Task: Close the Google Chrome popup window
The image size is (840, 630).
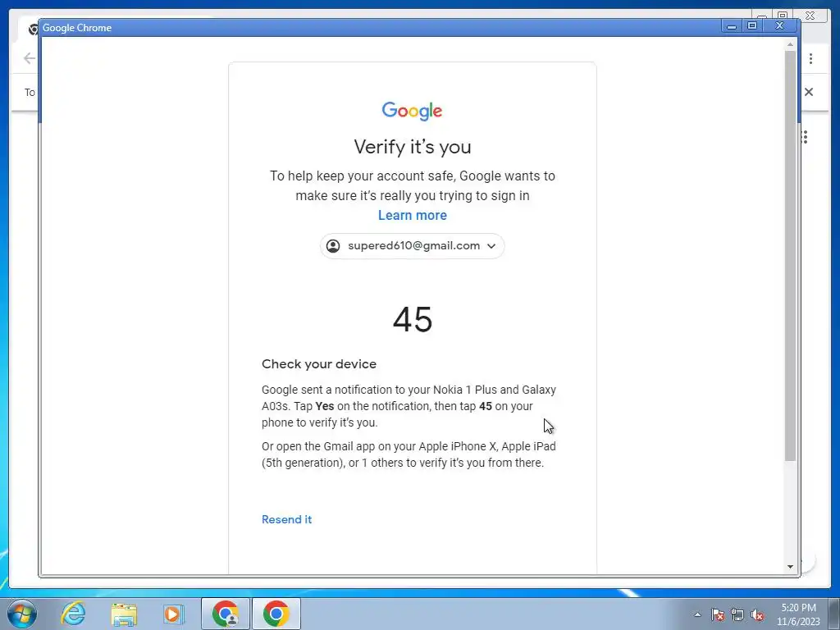Action: pos(780,25)
